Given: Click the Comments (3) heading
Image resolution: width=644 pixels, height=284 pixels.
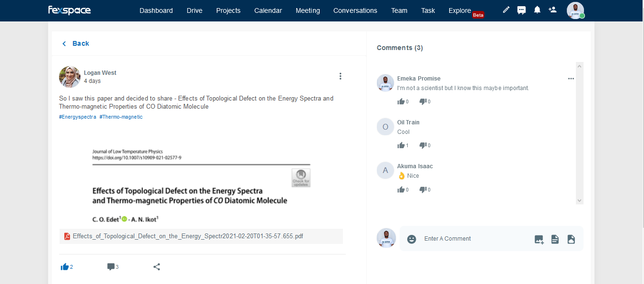Looking at the screenshot, I should (400, 48).
